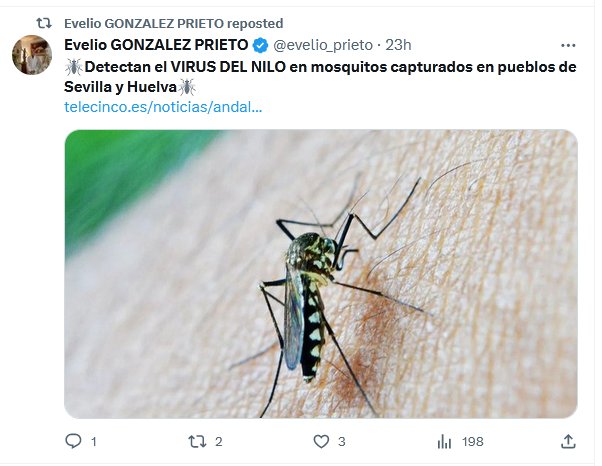
Task: Open the bold Evelio GONZALEZ PRIETO display name
Action: (155, 45)
